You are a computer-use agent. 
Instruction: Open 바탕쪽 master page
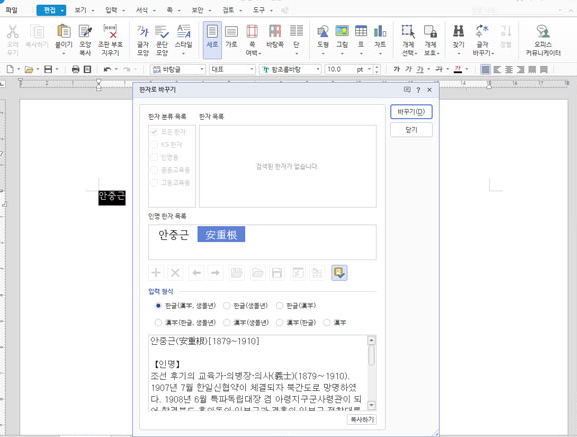coord(275,36)
